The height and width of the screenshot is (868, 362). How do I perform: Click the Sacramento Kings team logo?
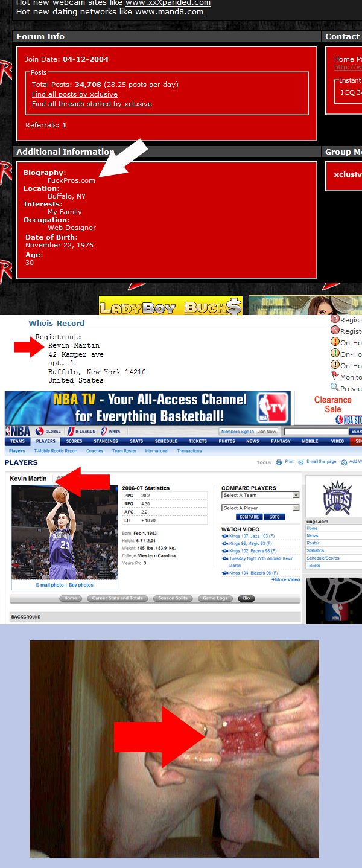[x=337, y=497]
